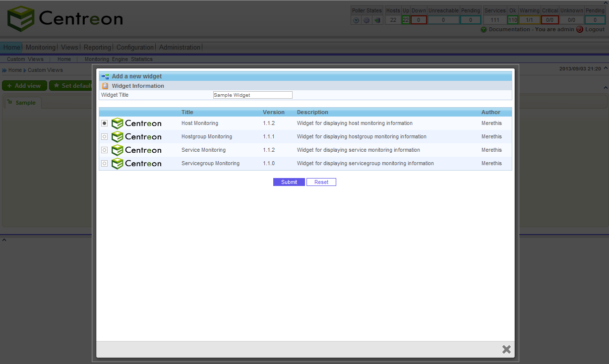Click the Centreon icon beside Servicegroup Monitoring
609x364 pixels.
[118, 163]
